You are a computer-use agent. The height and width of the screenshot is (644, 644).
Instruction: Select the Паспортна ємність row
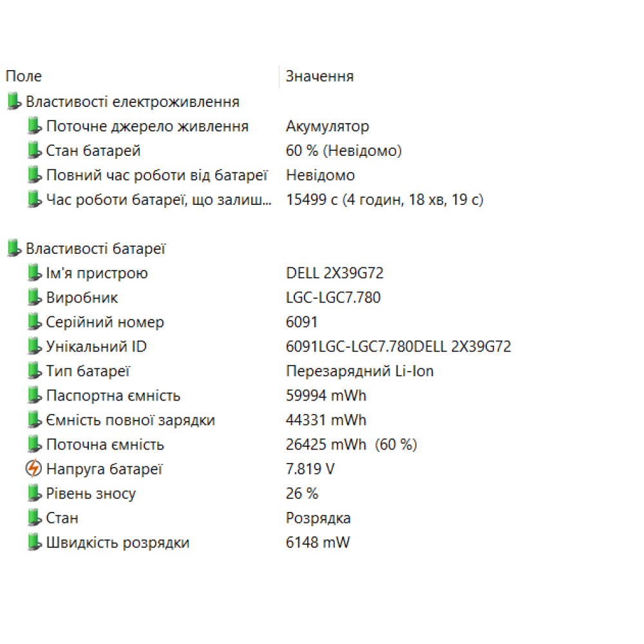(113, 395)
